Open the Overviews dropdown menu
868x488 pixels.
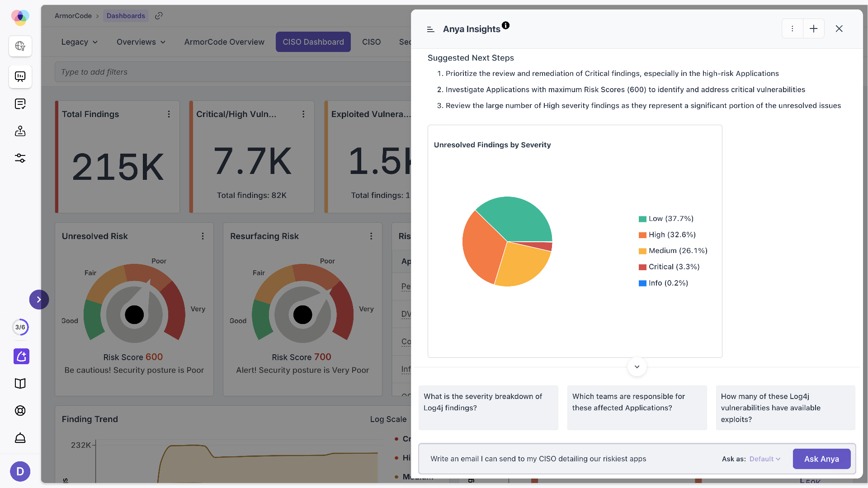point(141,42)
